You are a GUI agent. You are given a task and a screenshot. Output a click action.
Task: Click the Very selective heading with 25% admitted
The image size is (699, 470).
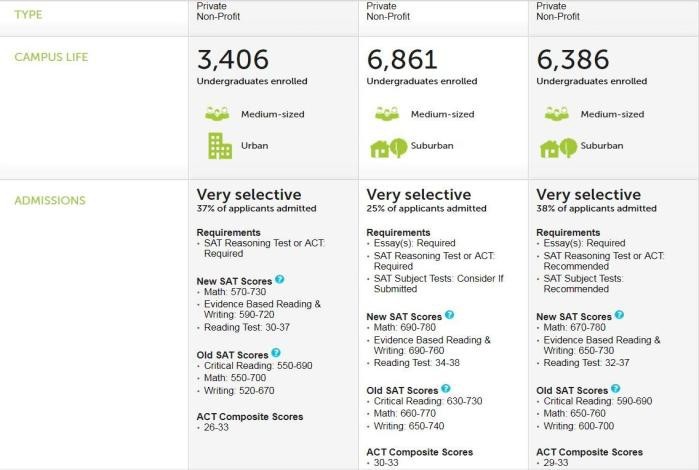coord(419,194)
